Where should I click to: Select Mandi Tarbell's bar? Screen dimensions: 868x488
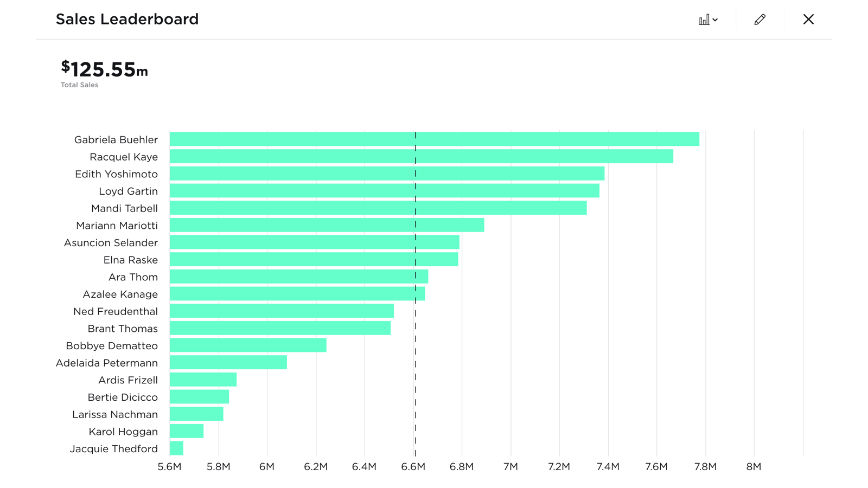point(378,208)
